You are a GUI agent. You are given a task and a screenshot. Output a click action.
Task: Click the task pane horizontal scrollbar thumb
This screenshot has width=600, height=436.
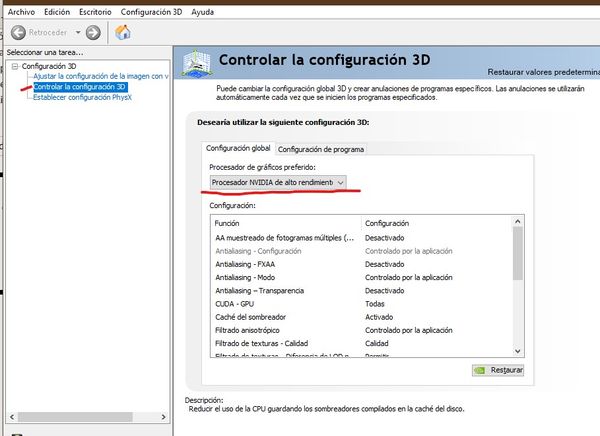pyautogui.click(x=75, y=417)
